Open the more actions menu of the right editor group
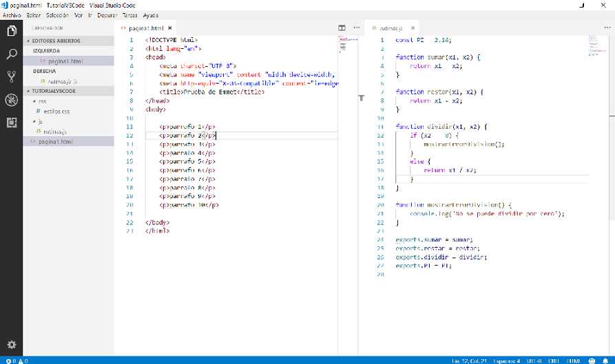Screen dimensions: 615x364 (x=607, y=28)
